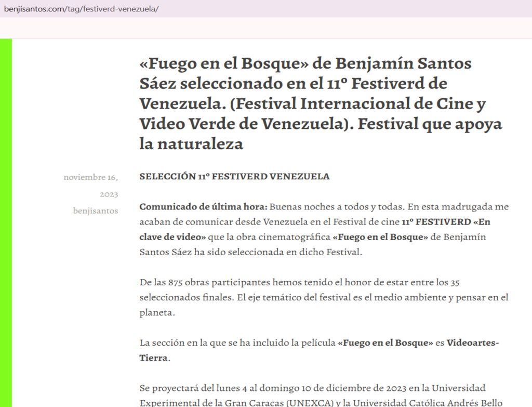The image size is (532, 407).
Task: Click the empty pink bar below the address bar
Action: pyautogui.click(x=266, y=28)
